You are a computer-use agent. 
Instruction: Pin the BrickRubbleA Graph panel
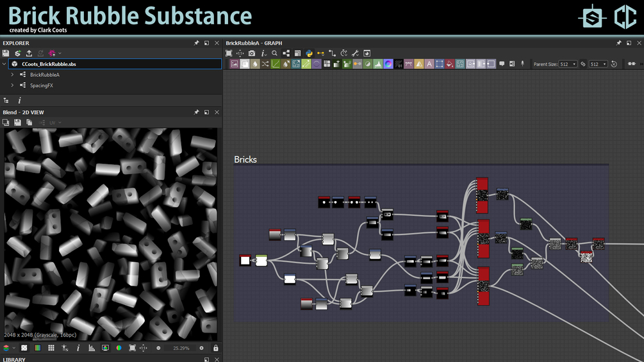coord(618,43)
